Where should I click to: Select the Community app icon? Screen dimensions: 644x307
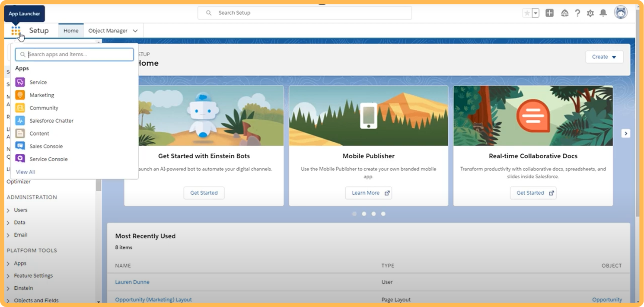click(x=20, y=108)
